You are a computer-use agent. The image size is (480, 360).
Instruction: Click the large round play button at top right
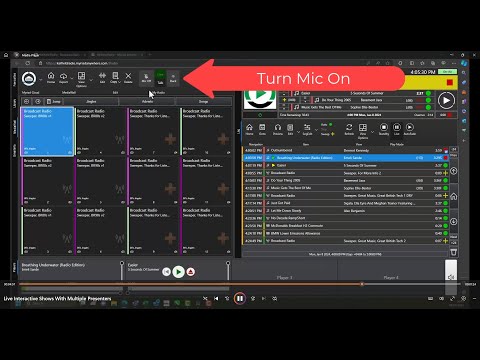[x=446, y=100]
